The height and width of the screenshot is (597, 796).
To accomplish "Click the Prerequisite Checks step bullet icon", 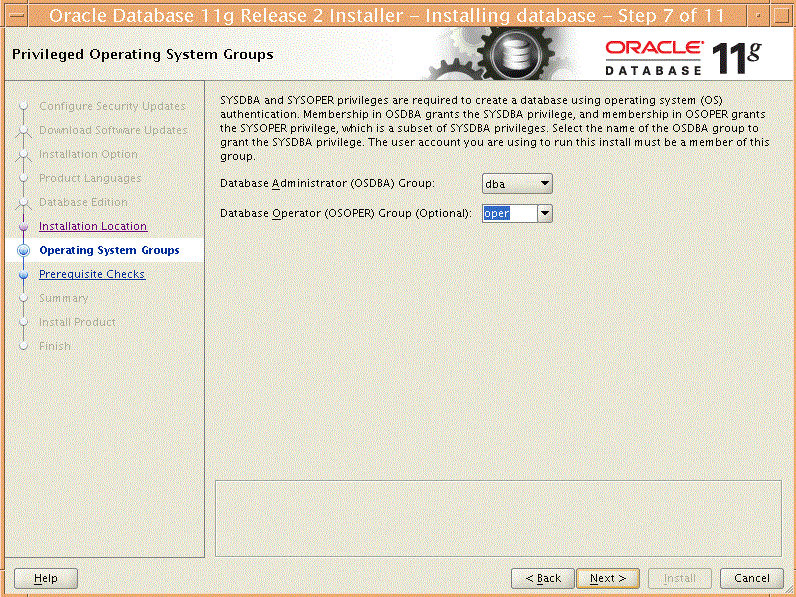I will pos(23,275).
